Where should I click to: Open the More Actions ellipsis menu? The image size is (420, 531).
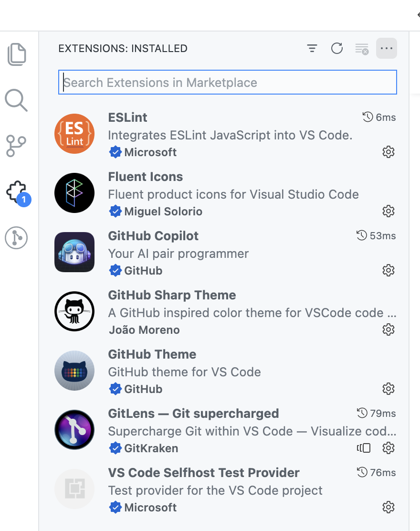click(386, 48)
